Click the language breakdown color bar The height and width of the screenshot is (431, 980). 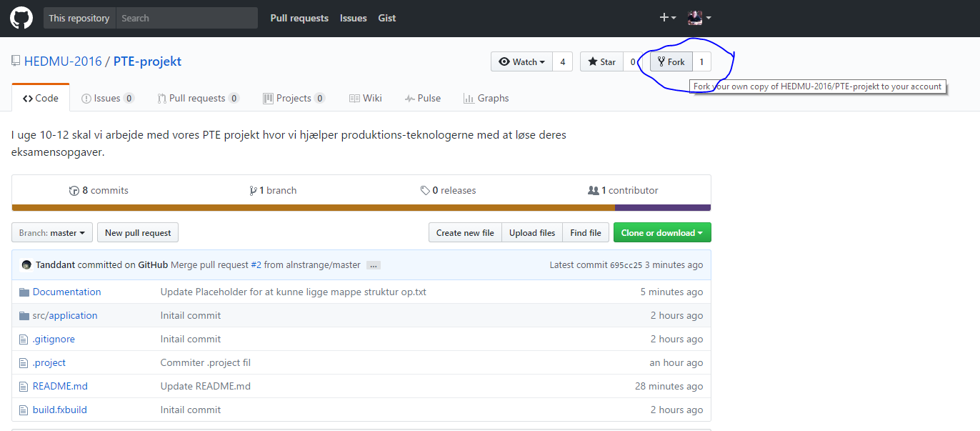[361, 208]
